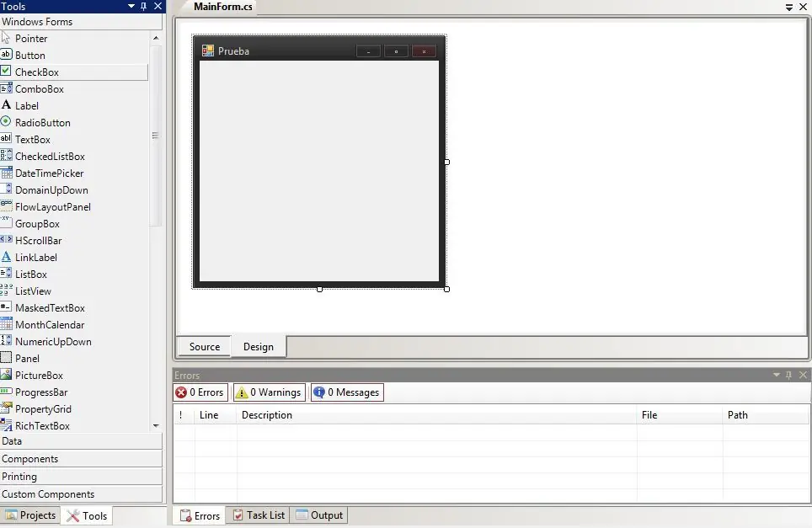
Task: Choose the RadioButton control icon
Action: point(6,121)
